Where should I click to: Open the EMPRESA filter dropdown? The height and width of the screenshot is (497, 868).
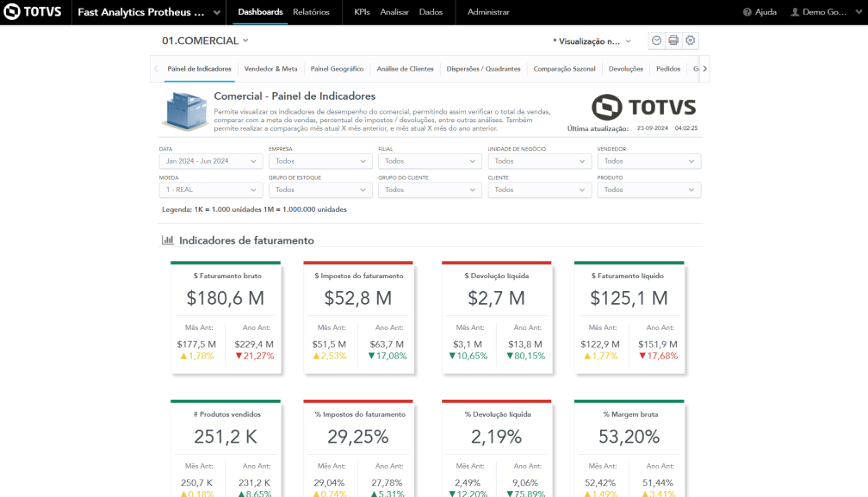pos(320,161)
